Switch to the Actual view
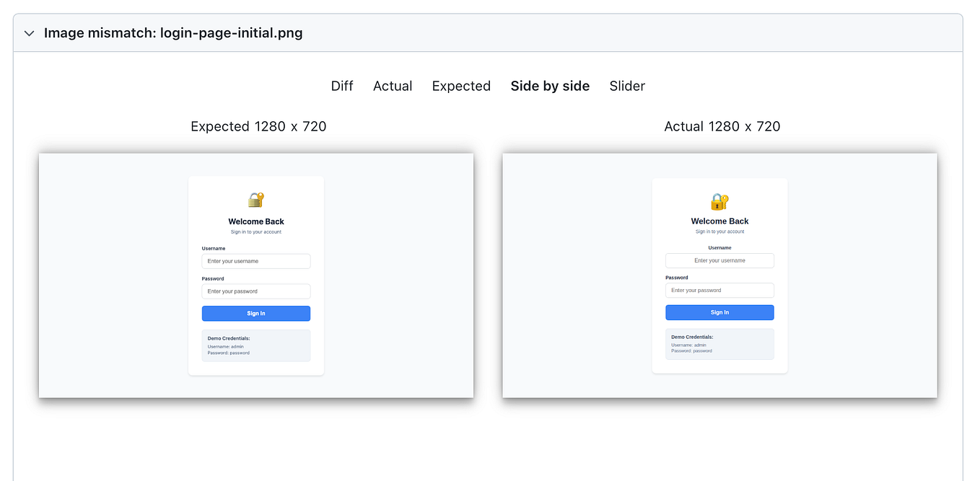 click(393, 86)
